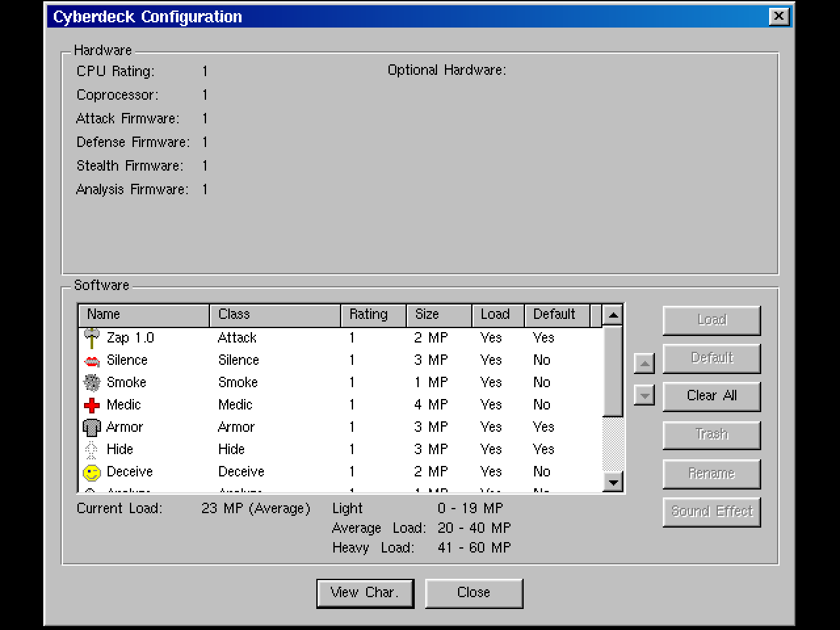Click the Load column header
Screen dimensions: 840x630
(498, 315)
